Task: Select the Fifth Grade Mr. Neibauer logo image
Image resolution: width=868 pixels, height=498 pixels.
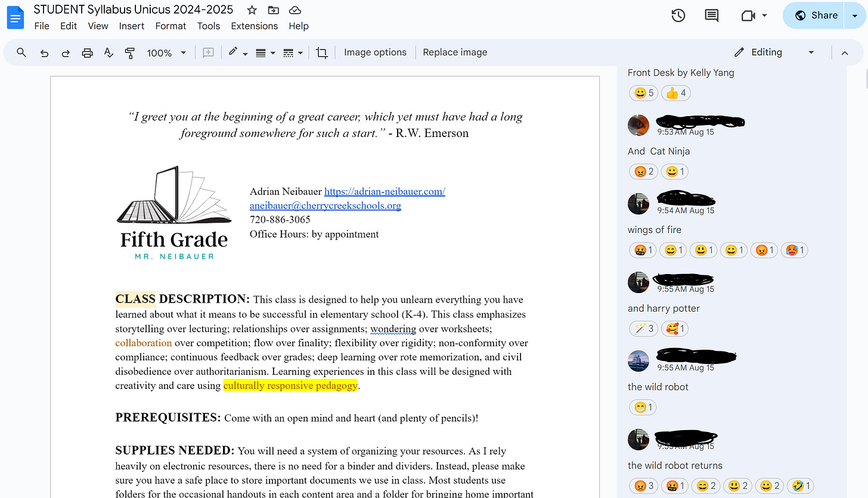Action: tap(173, 213)
